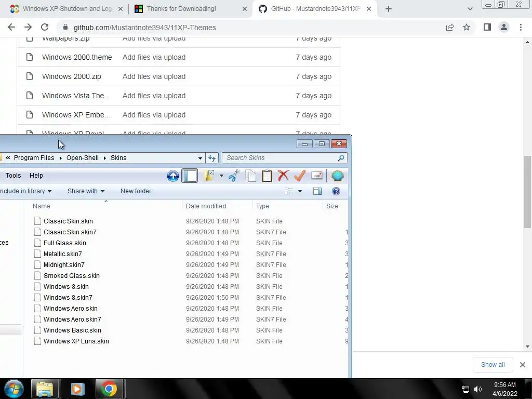Image resolution: width=532 pixels, height=399 pixels.
Task: Open the Move To dropdown arrow
Action: point(221,176)
